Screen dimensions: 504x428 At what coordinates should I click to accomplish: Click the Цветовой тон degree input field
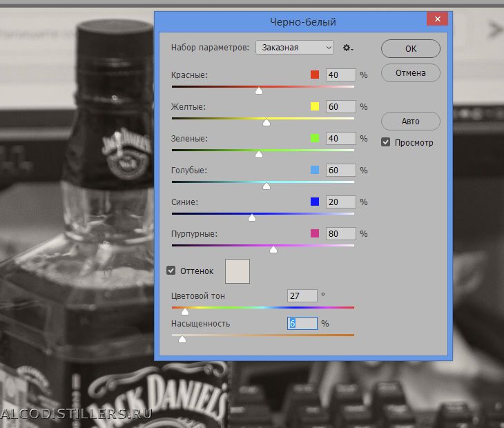coord(302,295)
